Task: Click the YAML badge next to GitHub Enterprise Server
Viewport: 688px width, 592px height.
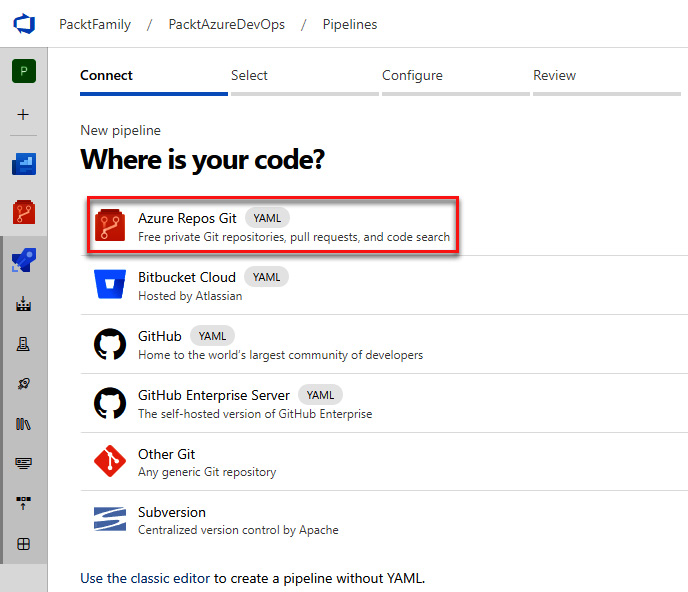Action: 320,395
